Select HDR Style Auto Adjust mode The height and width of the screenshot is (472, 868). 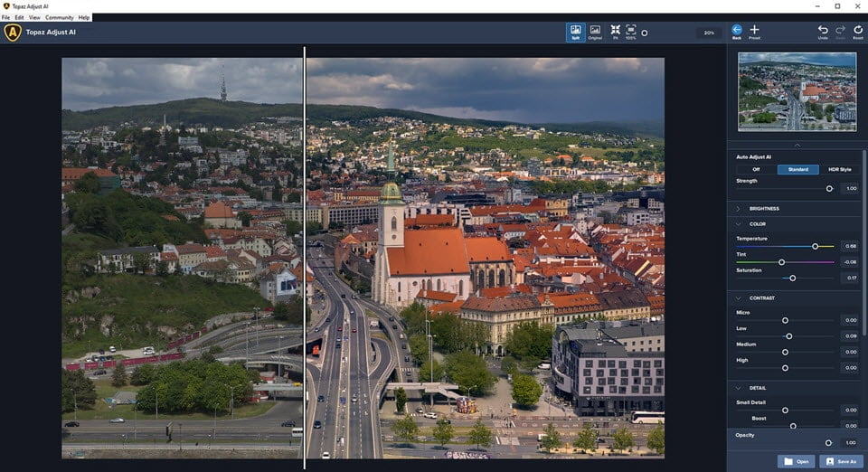(839, 169)
